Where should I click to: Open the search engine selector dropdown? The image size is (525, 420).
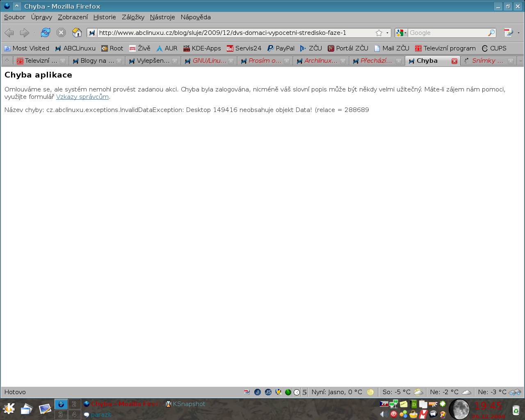(402, 33)
